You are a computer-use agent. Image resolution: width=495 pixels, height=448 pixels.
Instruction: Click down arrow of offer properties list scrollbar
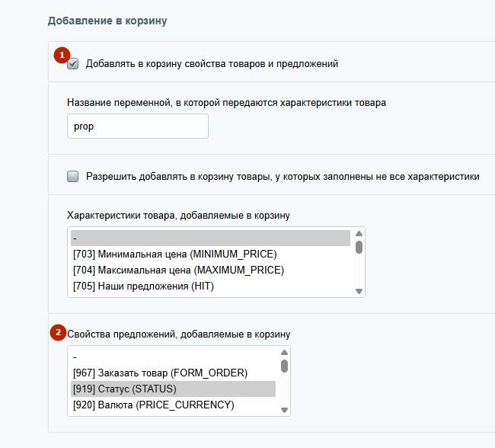284,410
